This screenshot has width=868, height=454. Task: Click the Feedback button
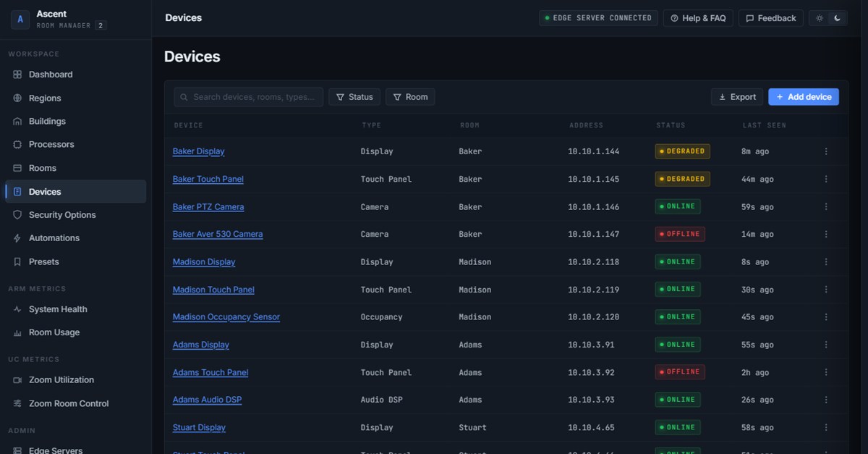click(771, 18)
